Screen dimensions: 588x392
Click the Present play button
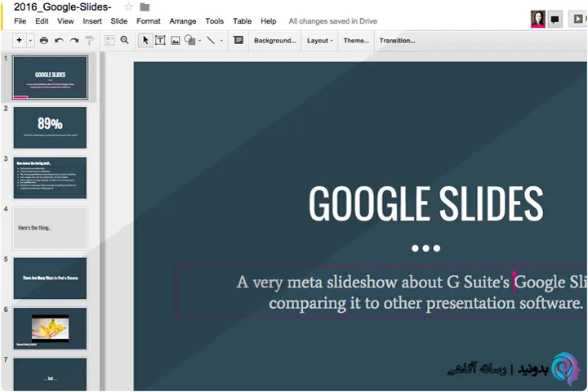pos(578,19)
